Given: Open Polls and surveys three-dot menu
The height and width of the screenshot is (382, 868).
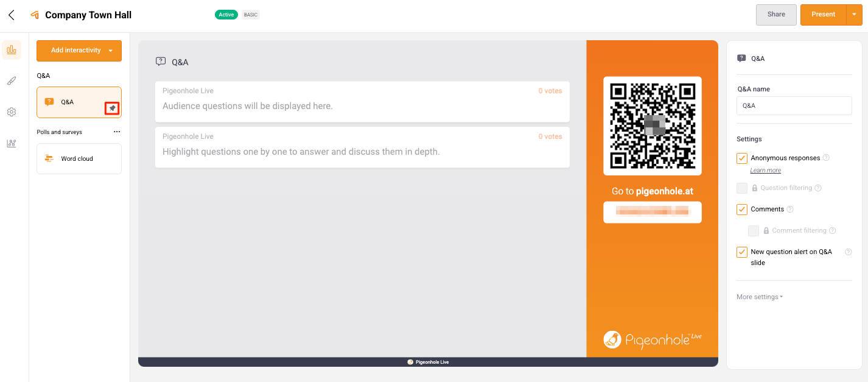Looking at the screenshot, I should (x=117, y=132).
